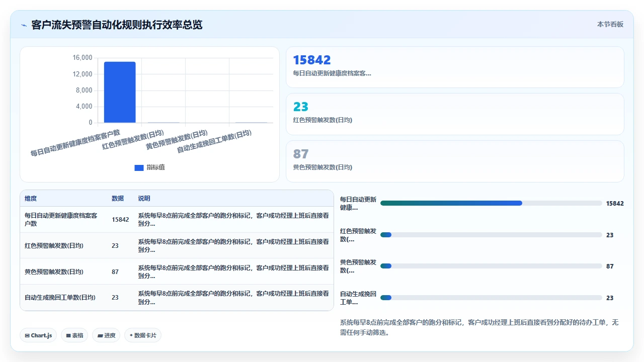Click the 87 value beside the progress bar
This screenshot has width=644, height=362.
coord(610,266)
